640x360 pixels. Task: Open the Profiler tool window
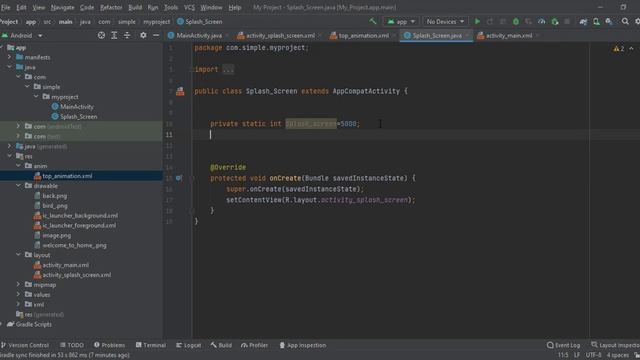pyautogui.click(x=254, y=345)
